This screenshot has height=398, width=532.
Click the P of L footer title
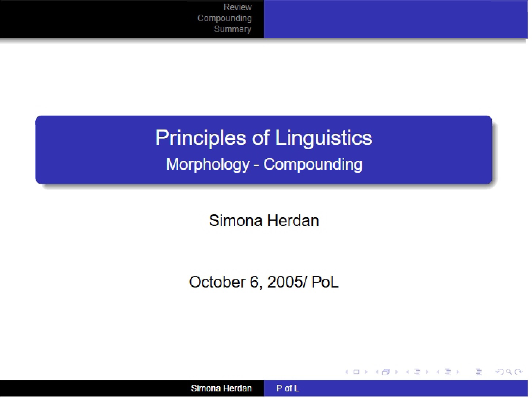[x=288, y=388]
